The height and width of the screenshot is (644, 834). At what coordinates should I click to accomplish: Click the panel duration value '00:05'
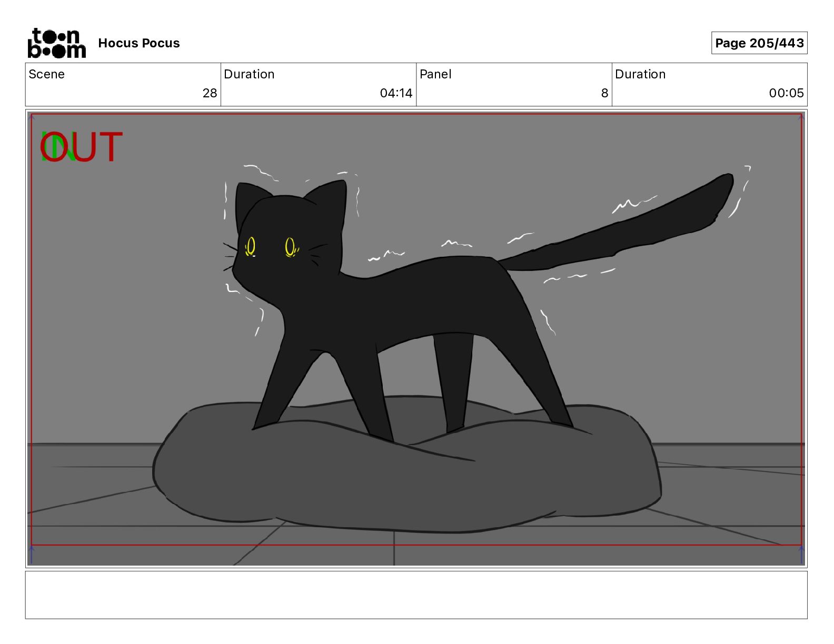click(786, 93)
